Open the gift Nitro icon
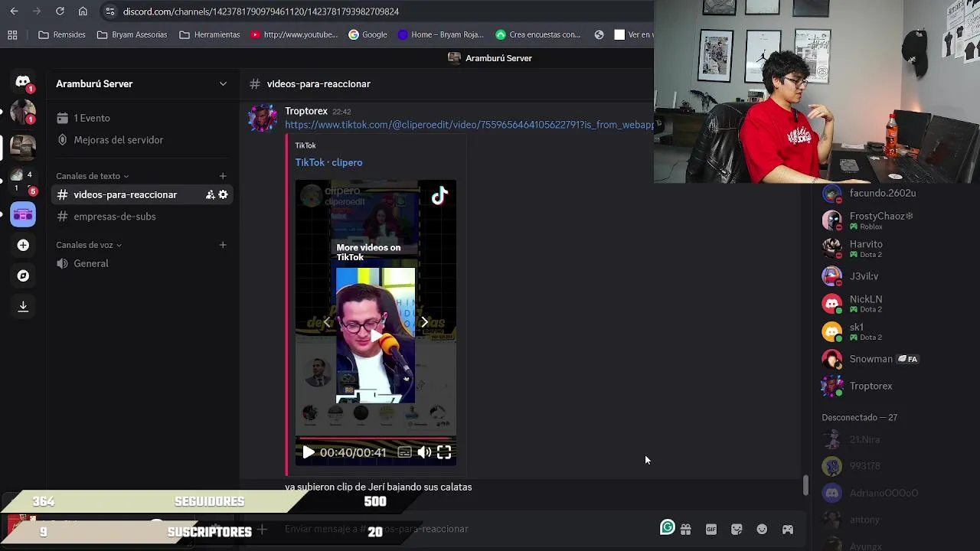This screenshot has width=980, height=551. (685, 529)
